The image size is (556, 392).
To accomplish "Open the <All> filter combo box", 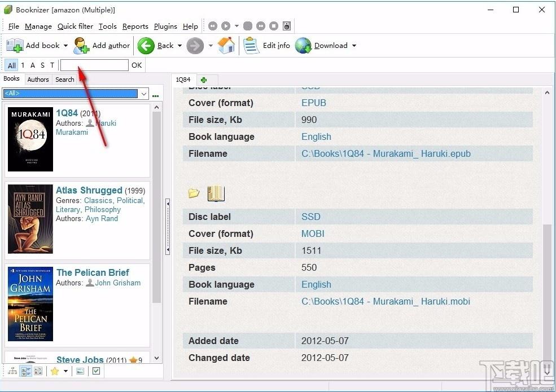I will pos(76,94).
